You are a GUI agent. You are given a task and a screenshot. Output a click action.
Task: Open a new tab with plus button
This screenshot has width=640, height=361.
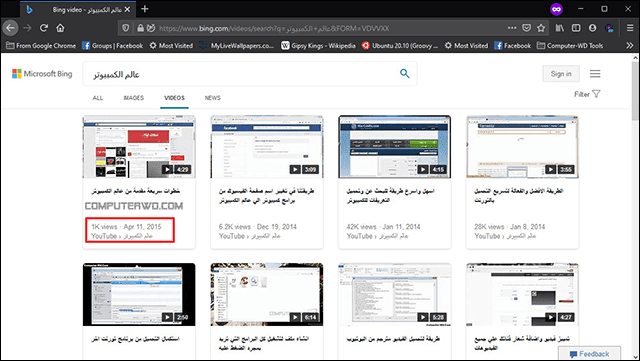click(x=144, y=9)
